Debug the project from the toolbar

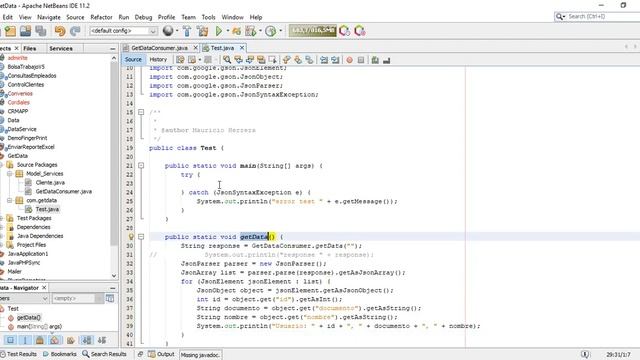pos(236,31)
